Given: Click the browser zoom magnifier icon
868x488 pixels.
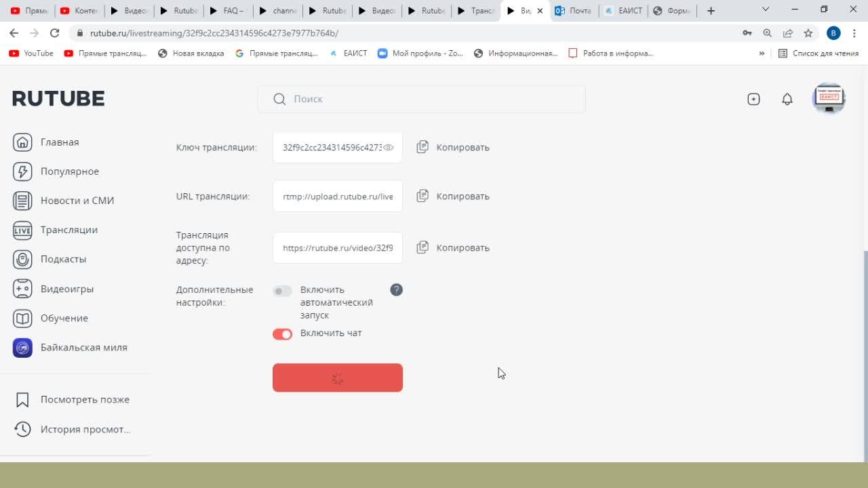Looking at the screenshot, I should (767, 33).
